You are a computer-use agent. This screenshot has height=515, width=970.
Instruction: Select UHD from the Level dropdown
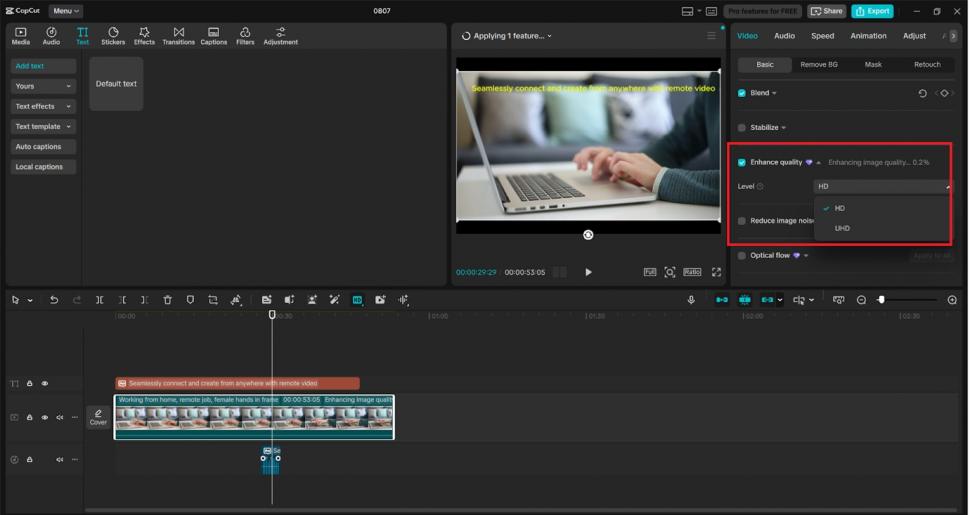click(842, 228)
